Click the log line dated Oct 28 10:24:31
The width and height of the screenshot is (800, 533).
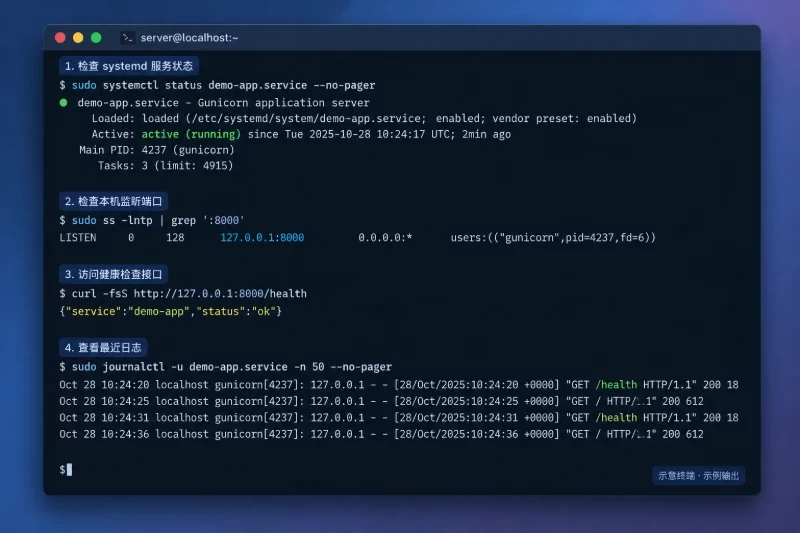(x=399, y=418)
